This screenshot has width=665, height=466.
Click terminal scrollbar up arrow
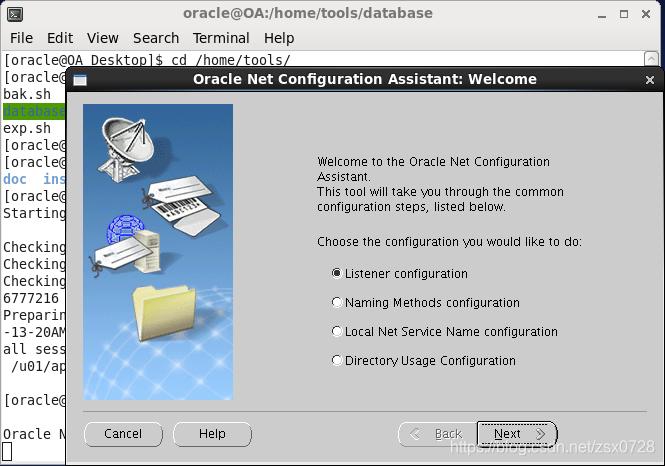click(651, 58)
